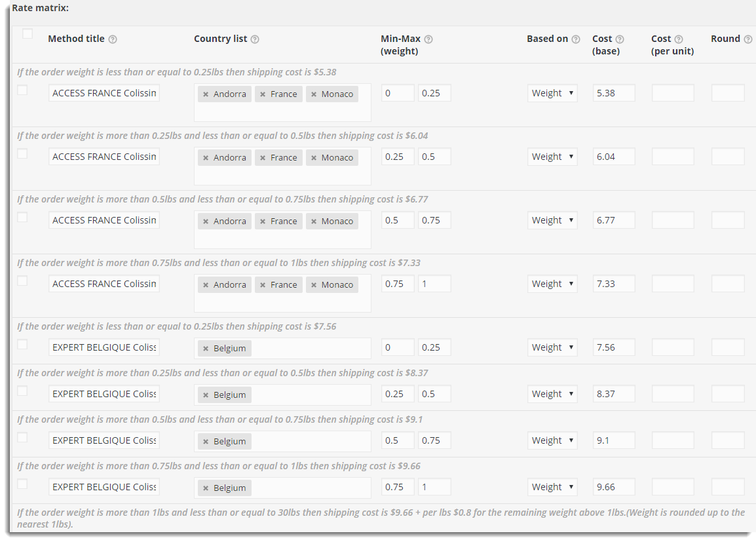This screenshot has width=756, height=542.
Task: Remove Andorra from the $7.33 rate row
Action: tap(206, 286)
